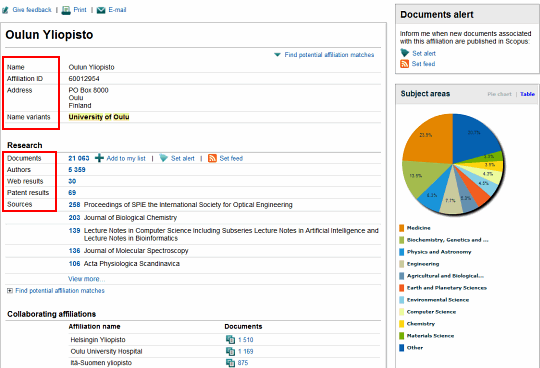
Task: Open 203 Journal of Biological Chemistry documents
Action: (x=74, y=218)
